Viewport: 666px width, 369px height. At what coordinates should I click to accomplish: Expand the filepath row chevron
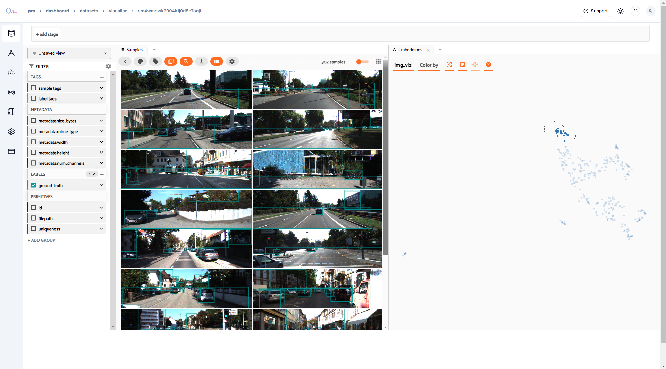tap(102, 218)
